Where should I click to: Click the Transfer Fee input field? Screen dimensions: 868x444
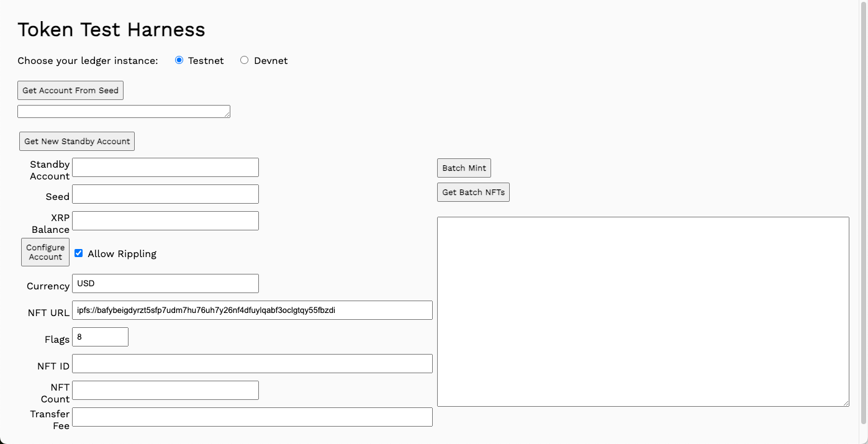tap(252, 417)
